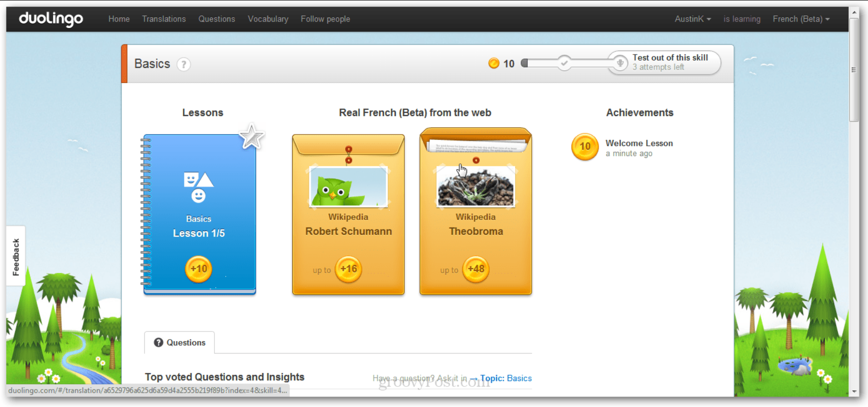The height and width of the screenshot is (407, 868).
Task: Click the duolingo logo
Action: (51, 19)
